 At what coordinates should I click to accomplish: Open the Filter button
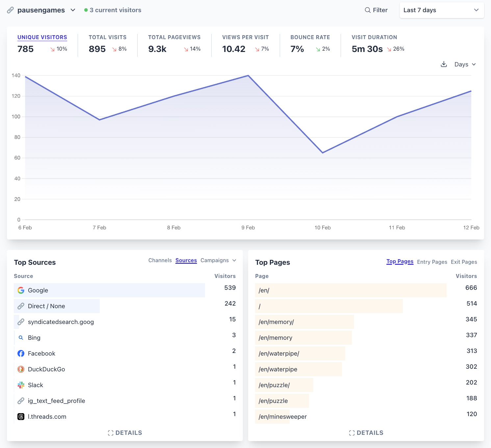pos(376,10)
